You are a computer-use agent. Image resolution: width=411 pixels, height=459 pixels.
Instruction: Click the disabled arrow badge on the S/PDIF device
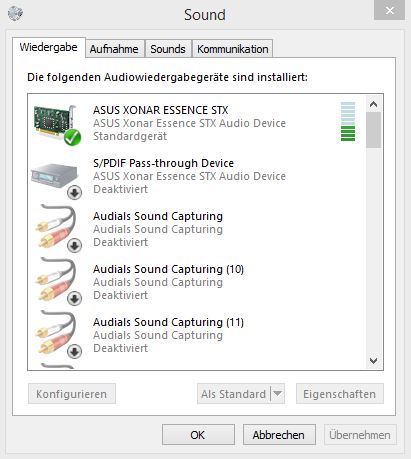click(74, 192)
